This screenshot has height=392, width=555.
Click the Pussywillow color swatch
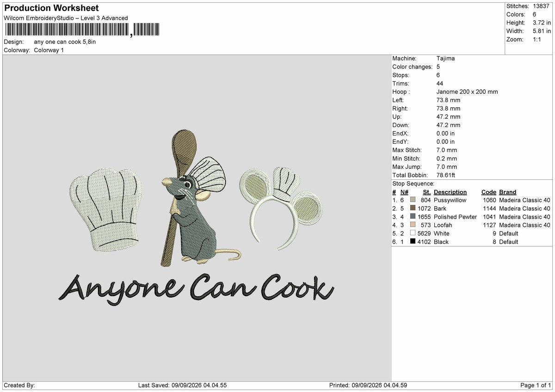click(x=413, y=200)
